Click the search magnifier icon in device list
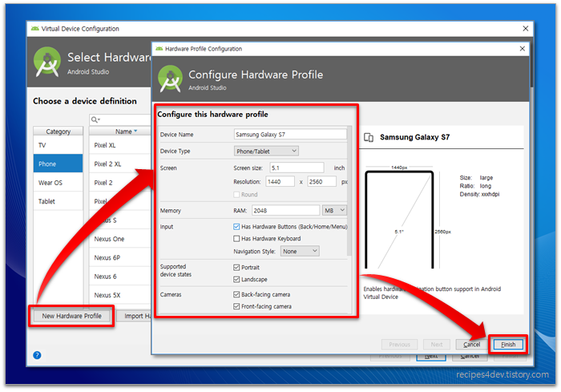561x392 pixels. point(95,119)
